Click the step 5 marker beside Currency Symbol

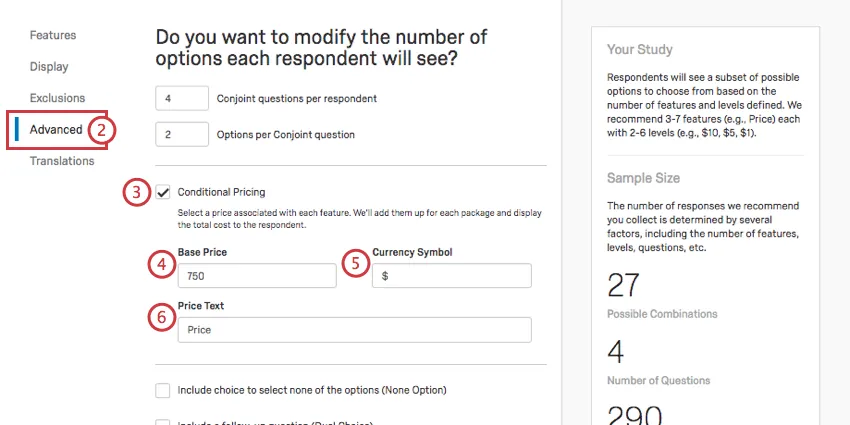click(355, 264)
